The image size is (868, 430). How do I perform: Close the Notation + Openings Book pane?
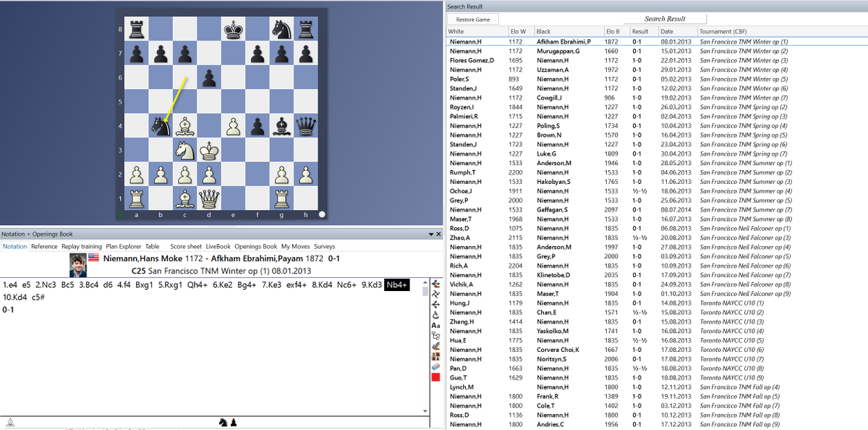pos(438,235)
